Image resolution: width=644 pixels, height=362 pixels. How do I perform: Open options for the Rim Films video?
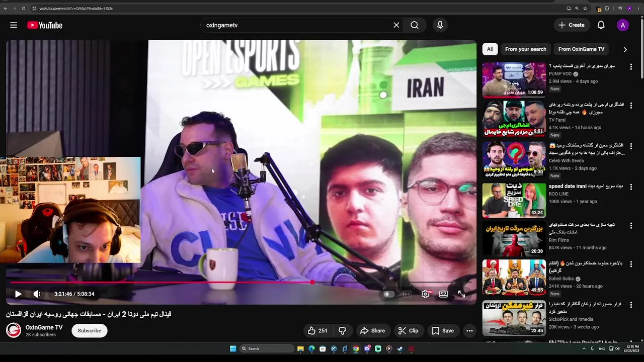point(631,226)
